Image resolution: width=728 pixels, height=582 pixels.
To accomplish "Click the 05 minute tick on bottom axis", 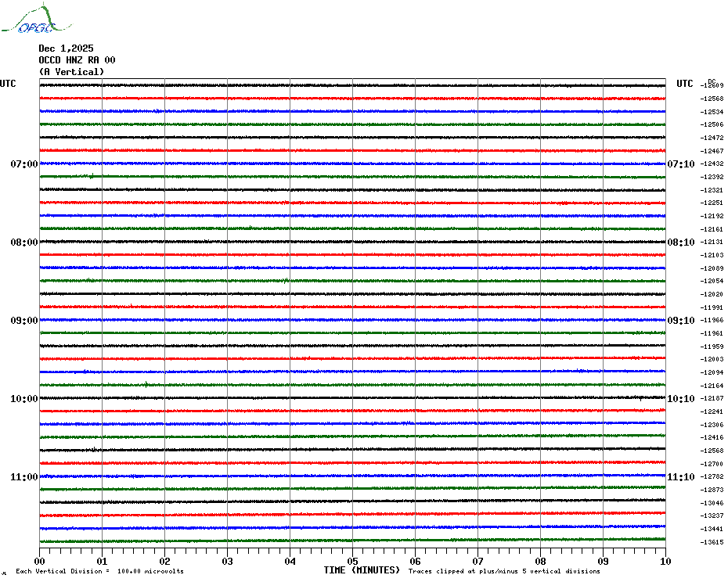I will [352, 561].
